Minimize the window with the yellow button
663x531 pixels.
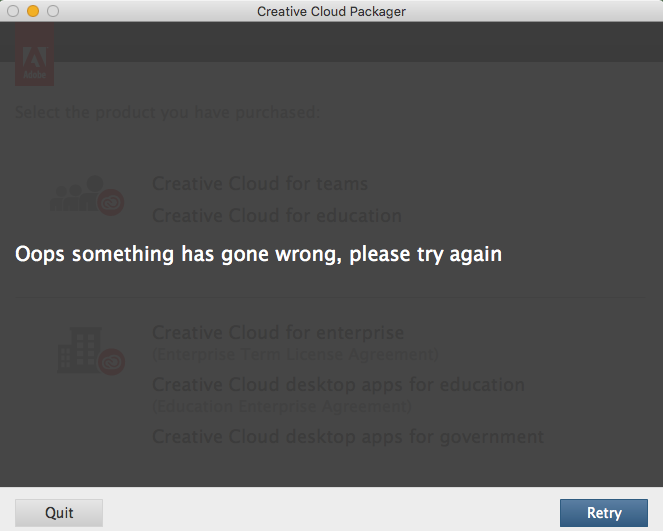[x=33, y=11]
